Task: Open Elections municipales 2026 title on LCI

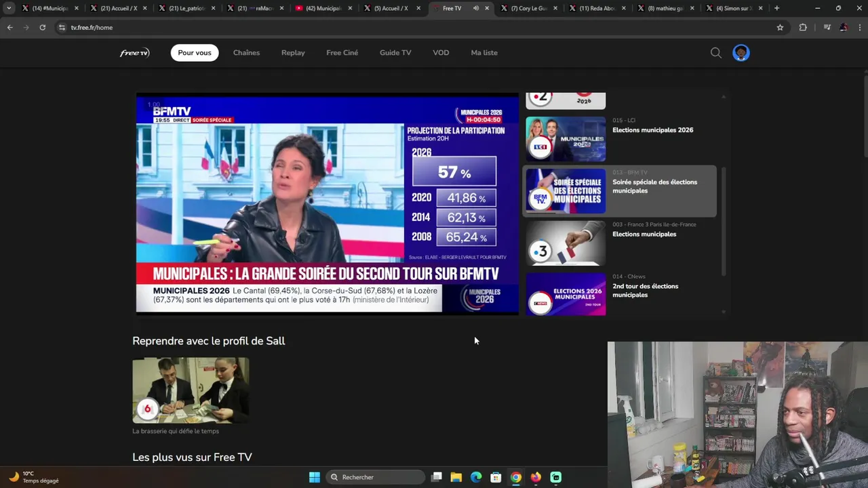Action: pos(652,130)
